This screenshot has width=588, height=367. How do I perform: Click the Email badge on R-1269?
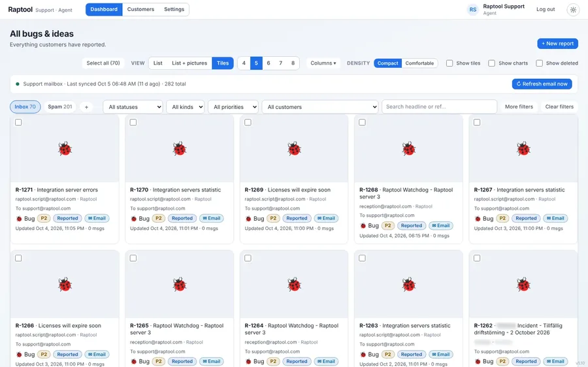point(326,218)
